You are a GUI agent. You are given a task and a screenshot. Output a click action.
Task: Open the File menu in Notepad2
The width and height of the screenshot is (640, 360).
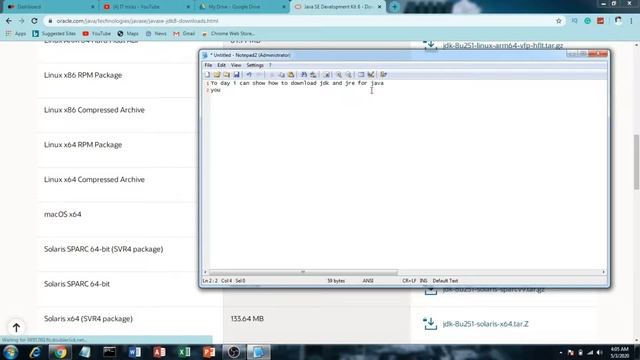click(208, 65)
